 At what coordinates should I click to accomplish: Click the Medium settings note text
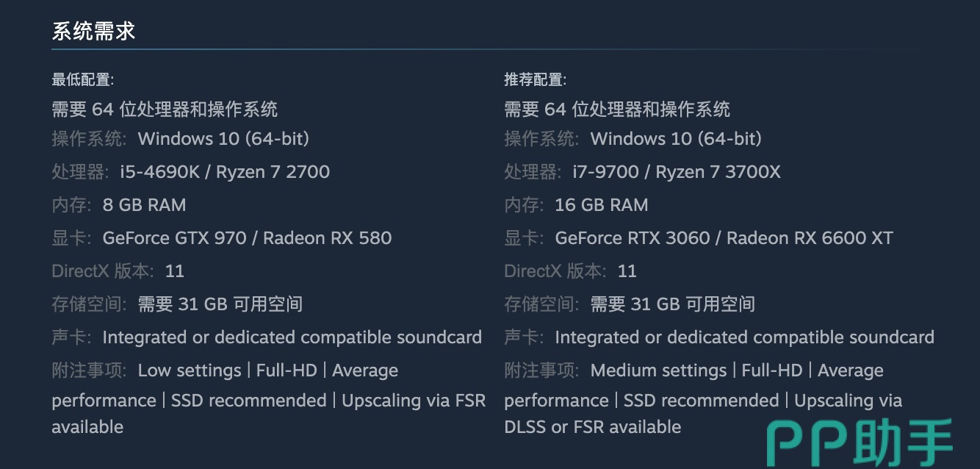(658, 370)
